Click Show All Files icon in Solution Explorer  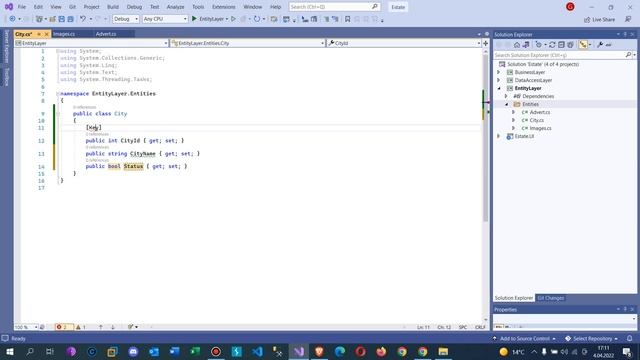(x=570, y=45)
